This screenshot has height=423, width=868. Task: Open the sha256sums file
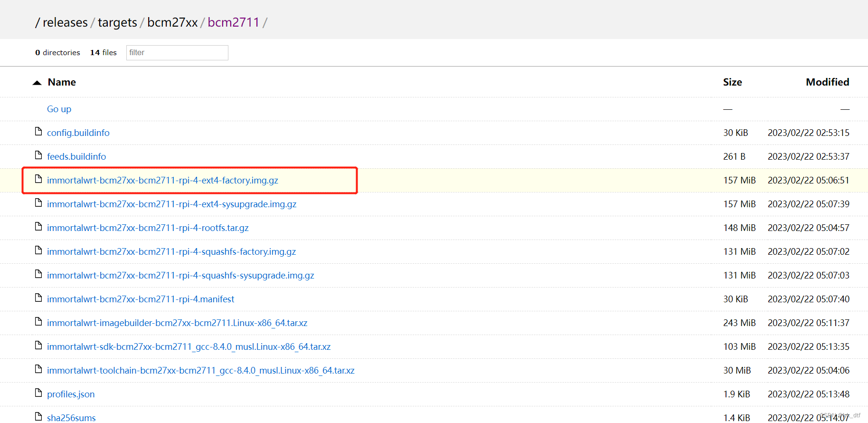click(71, 418)
